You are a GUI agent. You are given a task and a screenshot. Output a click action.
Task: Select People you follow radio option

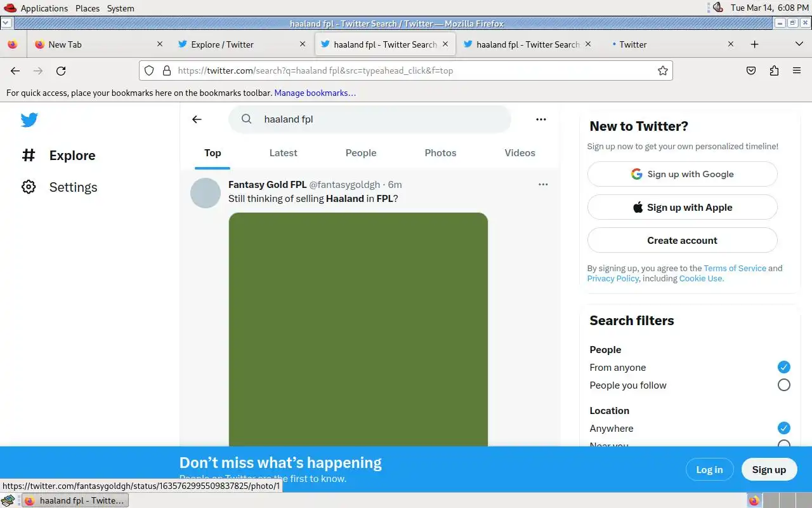pos(784,385)
